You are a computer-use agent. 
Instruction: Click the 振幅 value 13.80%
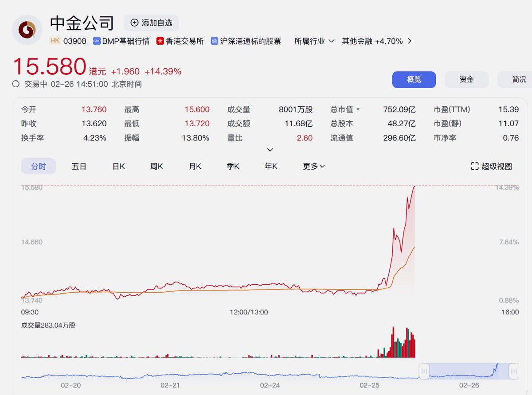click(x=196, y=138)
